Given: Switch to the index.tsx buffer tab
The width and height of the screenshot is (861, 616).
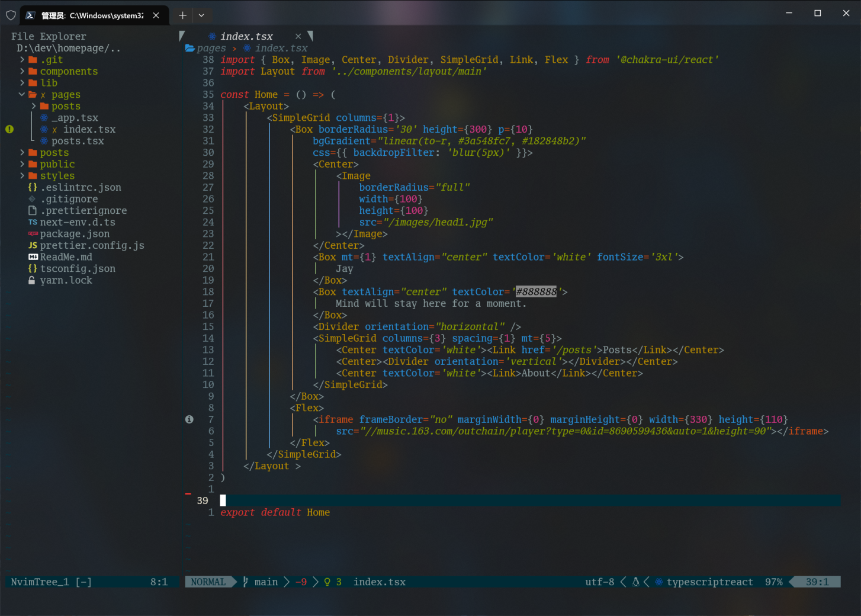Looking at the screenshot, I should click(x=246, y=37).
